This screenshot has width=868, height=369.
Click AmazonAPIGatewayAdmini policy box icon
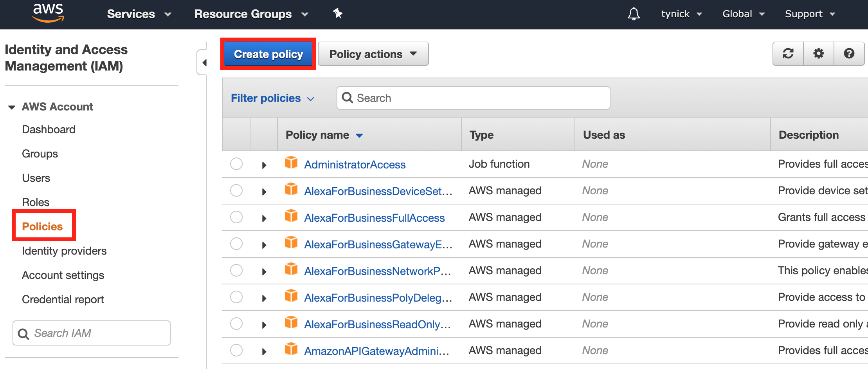[x=291, y=349]
